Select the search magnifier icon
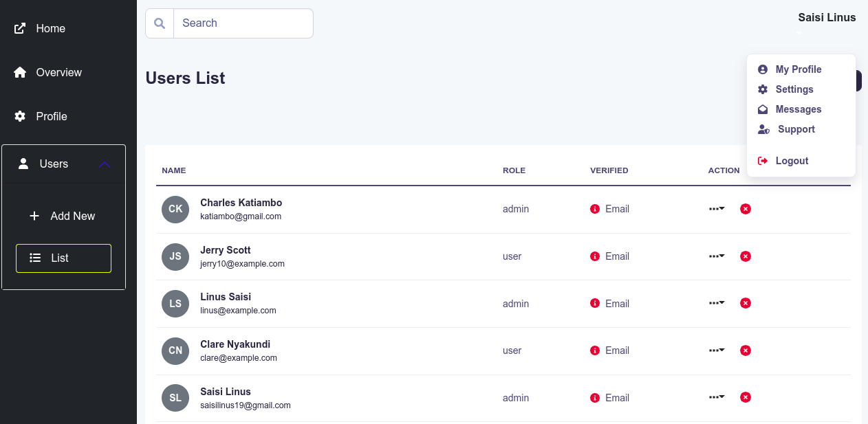 coord(159,23)
